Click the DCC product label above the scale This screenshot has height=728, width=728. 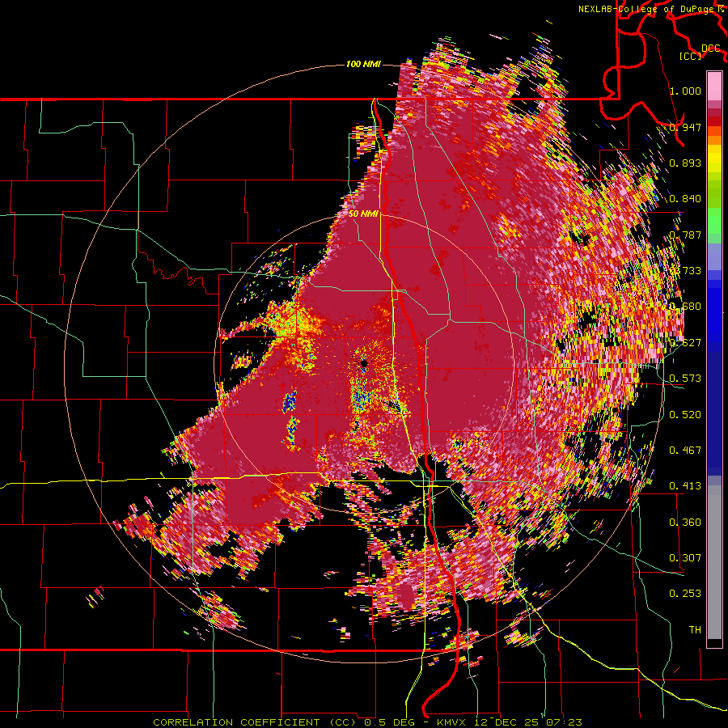[x=711, y=49]
